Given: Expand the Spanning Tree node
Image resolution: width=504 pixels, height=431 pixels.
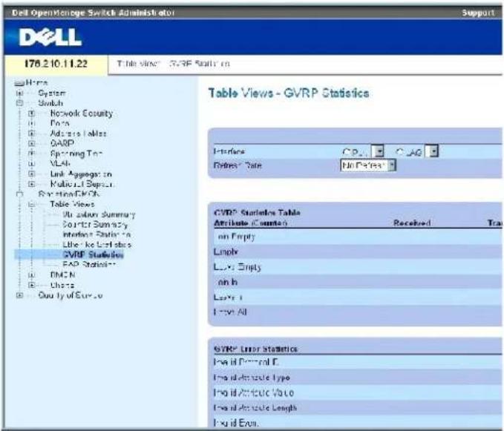Looking at the screenshot, I should 31,154.
